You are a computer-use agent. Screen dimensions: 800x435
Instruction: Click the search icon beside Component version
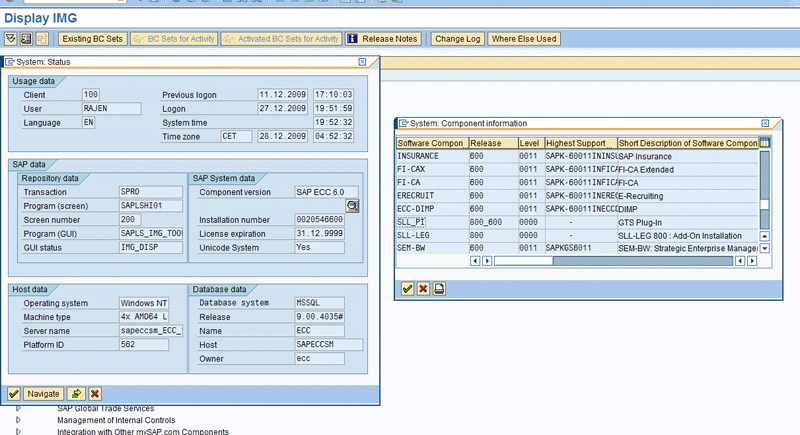[x=352, y=205]
